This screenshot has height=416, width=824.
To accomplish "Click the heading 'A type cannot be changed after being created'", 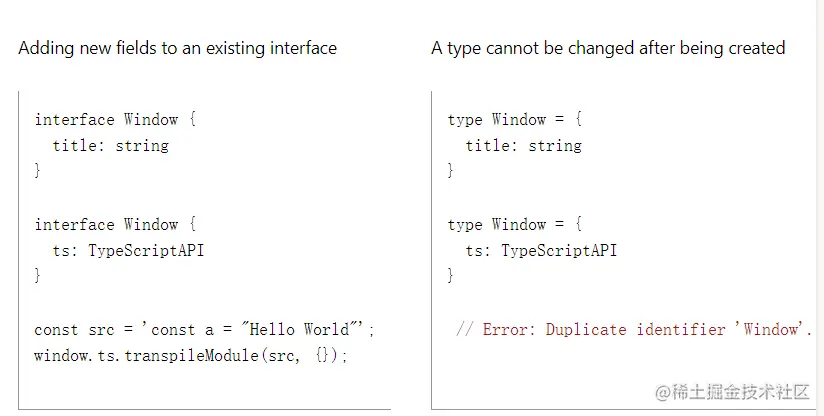I will tap(609, 48).
